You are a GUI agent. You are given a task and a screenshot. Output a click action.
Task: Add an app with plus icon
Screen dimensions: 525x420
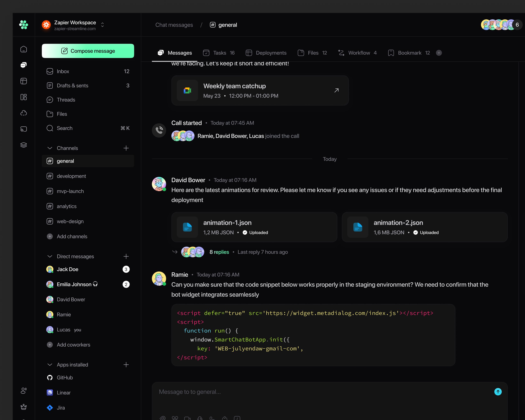coord(126,365)
